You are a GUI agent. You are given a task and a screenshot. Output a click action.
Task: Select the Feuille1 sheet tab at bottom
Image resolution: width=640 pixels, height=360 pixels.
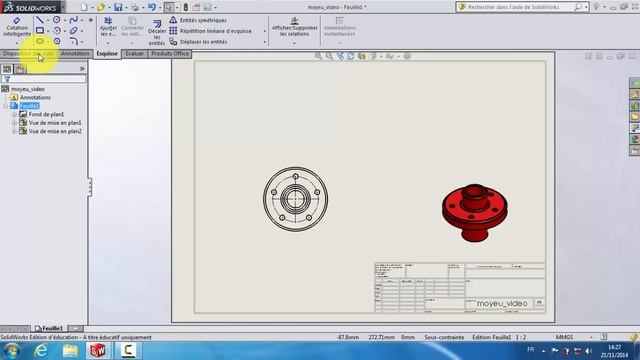(49, 328)
